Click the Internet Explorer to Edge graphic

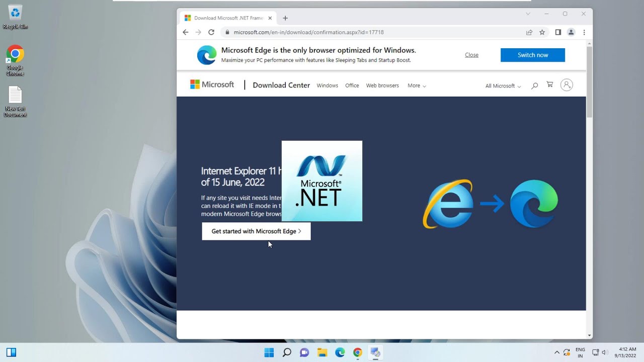click(x=491, y=204)
